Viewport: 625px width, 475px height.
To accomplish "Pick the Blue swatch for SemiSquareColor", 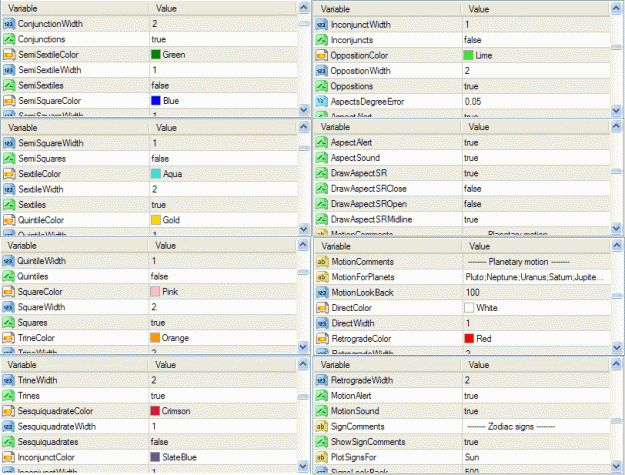I will (155, 101).
